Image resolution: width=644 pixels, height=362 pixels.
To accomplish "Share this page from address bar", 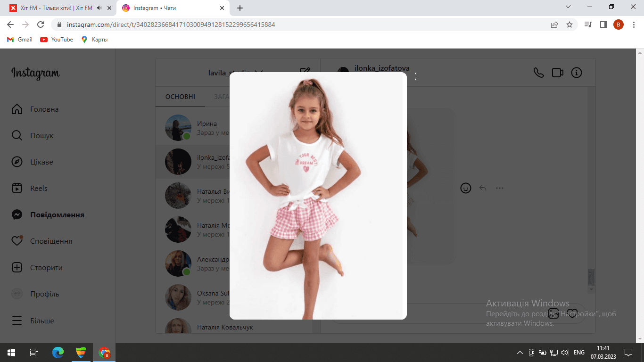I will tap(554, 25).
